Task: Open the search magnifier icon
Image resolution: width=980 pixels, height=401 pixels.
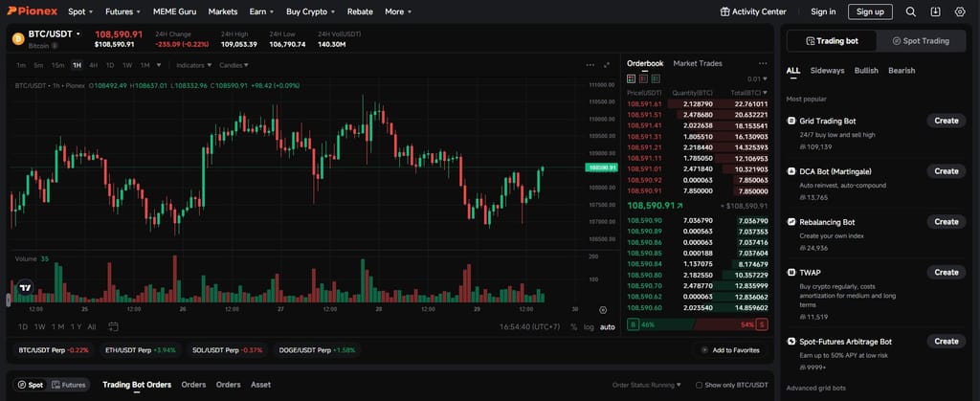Action: pyautogui.click(x=911, y=11)
